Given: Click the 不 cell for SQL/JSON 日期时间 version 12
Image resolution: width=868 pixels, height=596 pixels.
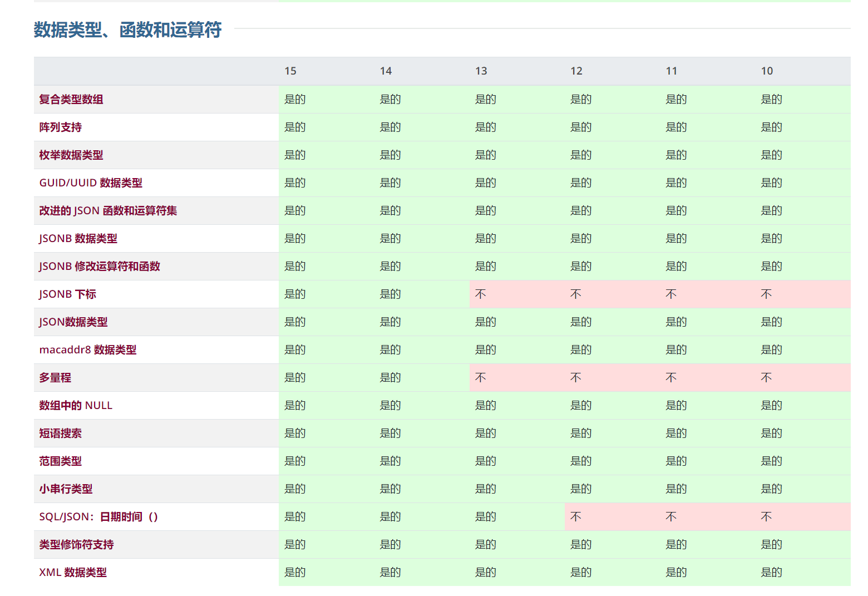Looking at the screenshot, I should tap(612, 517).
